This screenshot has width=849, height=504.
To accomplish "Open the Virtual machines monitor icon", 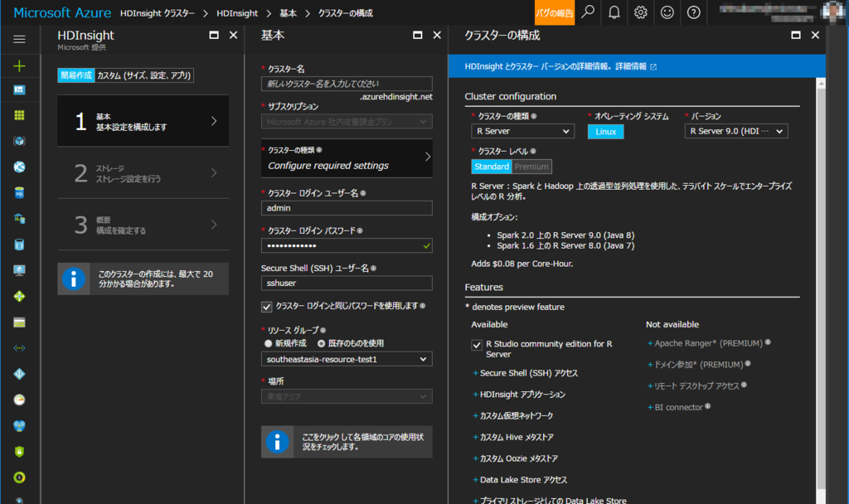I will click(20, 270).
